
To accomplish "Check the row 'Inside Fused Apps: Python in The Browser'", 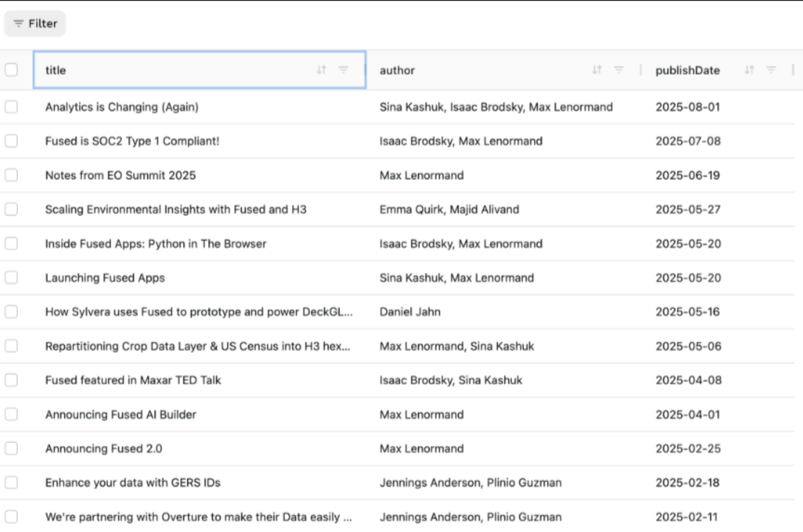I will [11, 244].
